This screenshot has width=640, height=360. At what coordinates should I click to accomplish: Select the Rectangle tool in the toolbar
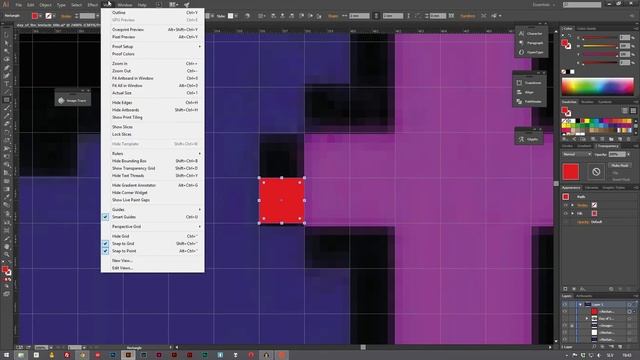point(7,100)
